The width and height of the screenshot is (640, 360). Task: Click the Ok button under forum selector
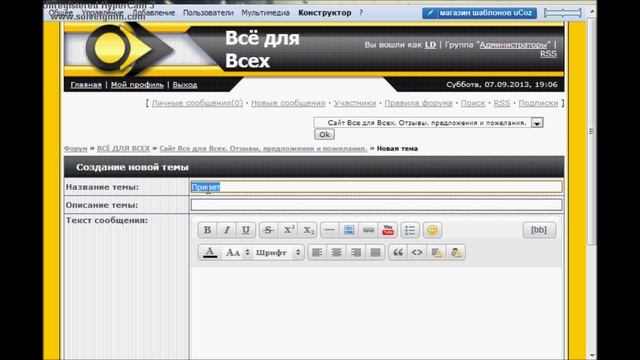[x=324, y=135]
